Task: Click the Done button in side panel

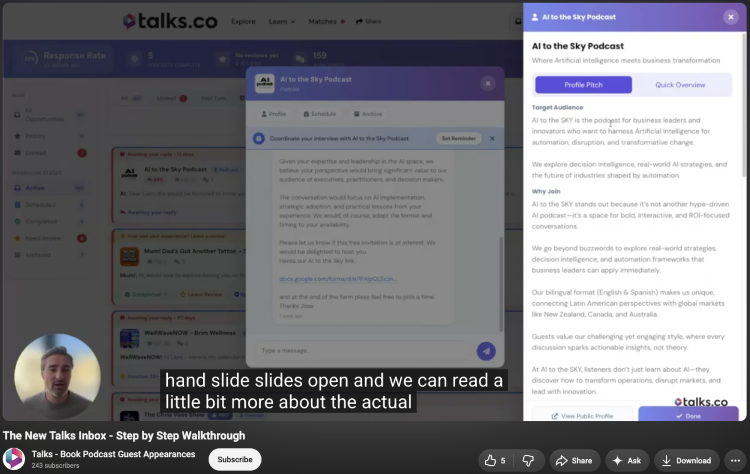Action: click(688, 415)
